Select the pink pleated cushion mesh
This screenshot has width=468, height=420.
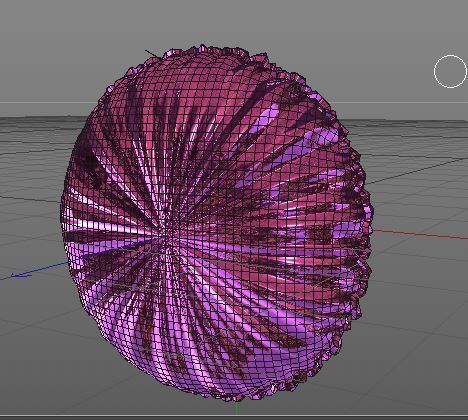click(217, 223)
